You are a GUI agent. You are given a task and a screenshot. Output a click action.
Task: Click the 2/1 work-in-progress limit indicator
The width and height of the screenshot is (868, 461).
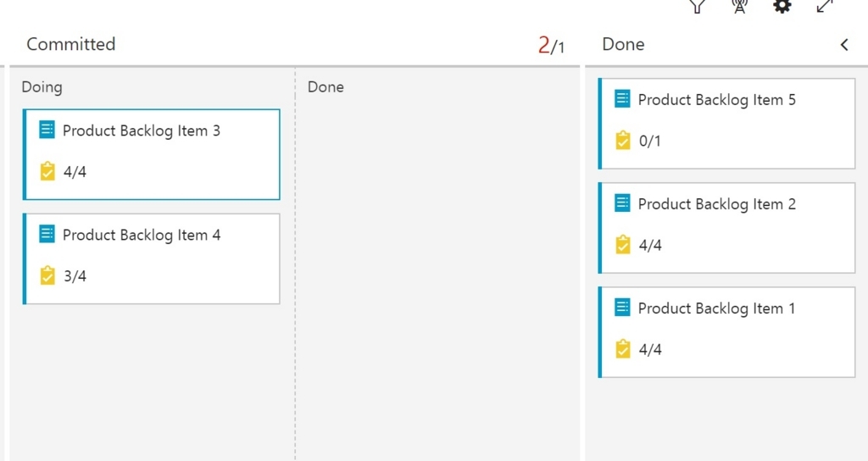click(x=551, y=45)
